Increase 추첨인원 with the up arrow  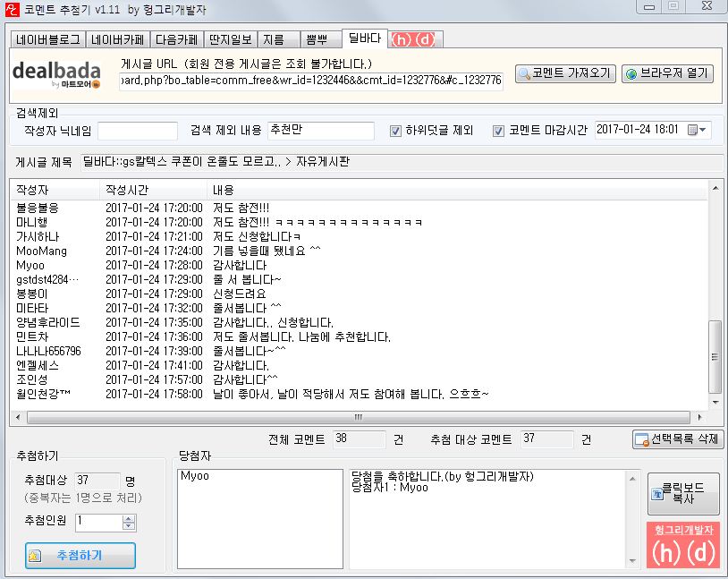click(x=128, y=518)
